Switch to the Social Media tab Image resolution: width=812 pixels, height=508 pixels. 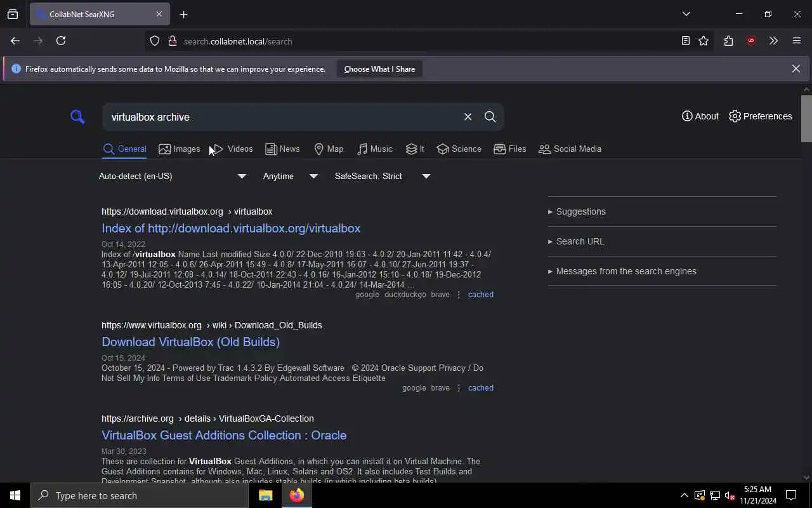570,149
